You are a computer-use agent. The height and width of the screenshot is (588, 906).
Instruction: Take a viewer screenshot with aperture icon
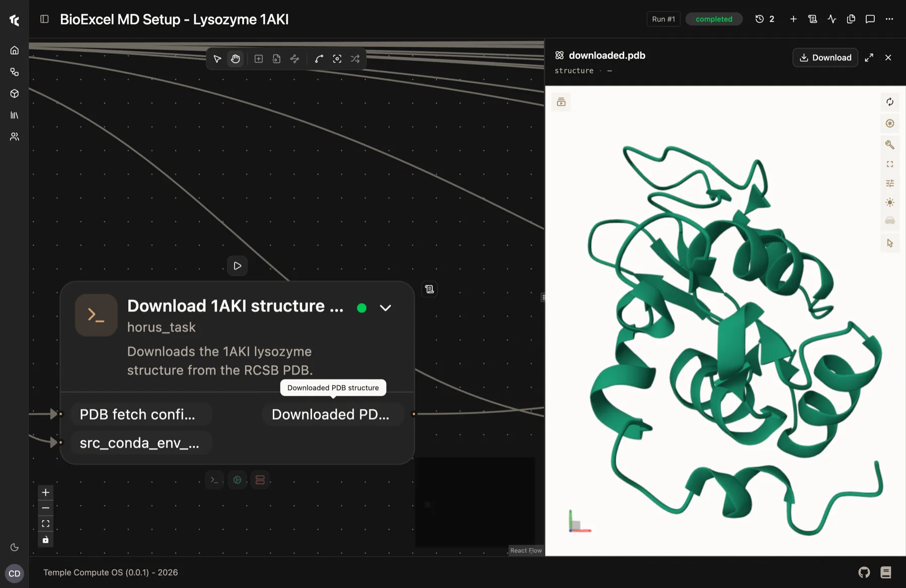[890, 124]
